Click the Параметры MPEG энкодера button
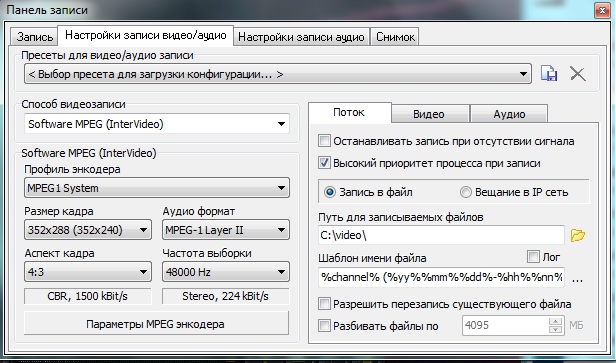Image resolution: width=616 pixels, height=363 pixels. coord(156,324)
